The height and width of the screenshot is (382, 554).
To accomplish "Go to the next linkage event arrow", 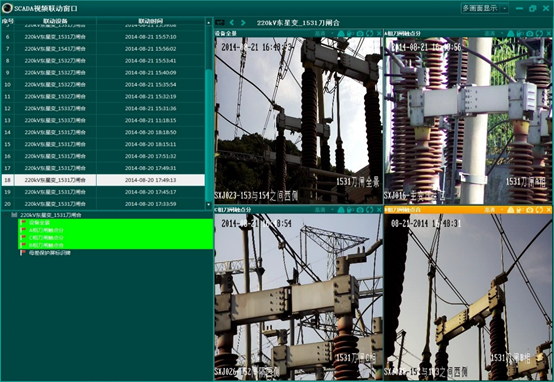I will (243, 23).
